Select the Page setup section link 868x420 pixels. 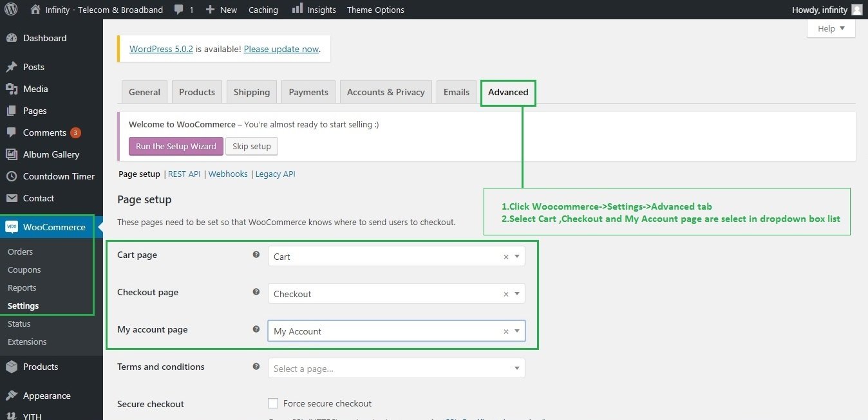[x=139, y=174]
